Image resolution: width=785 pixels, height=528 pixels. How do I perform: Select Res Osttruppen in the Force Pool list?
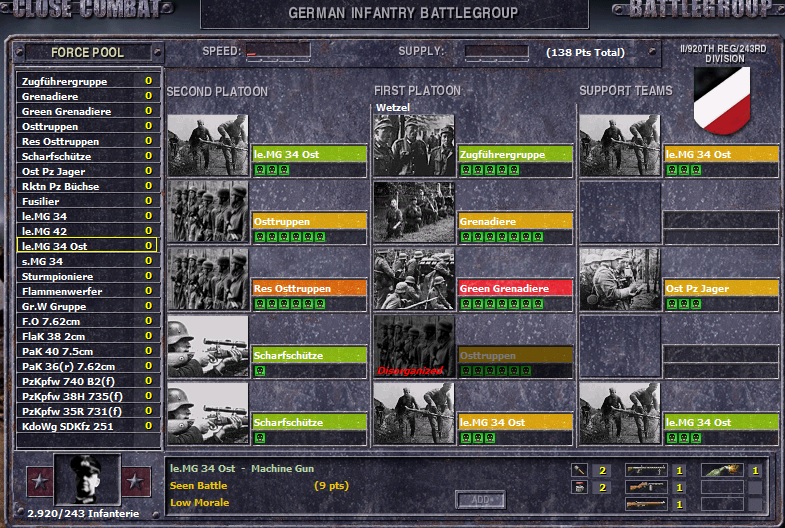87,141
